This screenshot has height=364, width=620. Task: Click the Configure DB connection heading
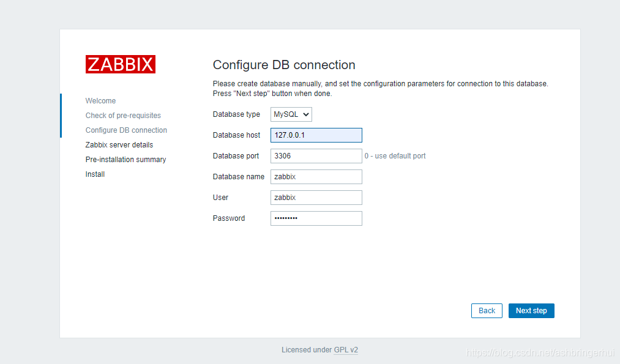[x=284, y=65]
